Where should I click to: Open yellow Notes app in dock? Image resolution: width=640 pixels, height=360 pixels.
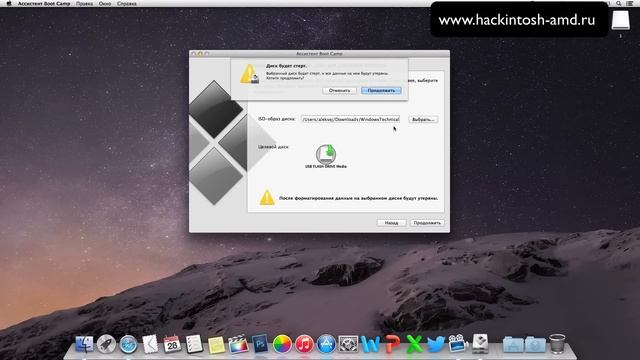(x=216, y=345)
